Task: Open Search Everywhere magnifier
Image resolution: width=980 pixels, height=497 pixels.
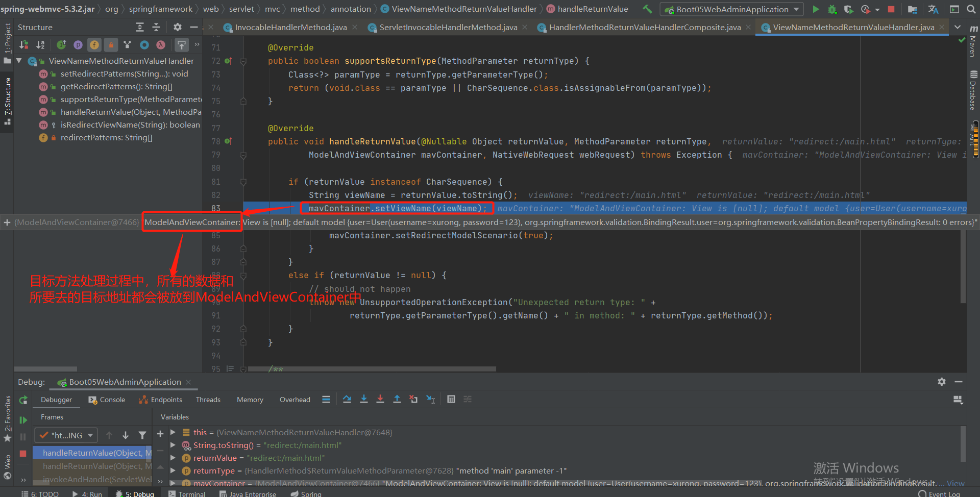Action: click(971, 9)
